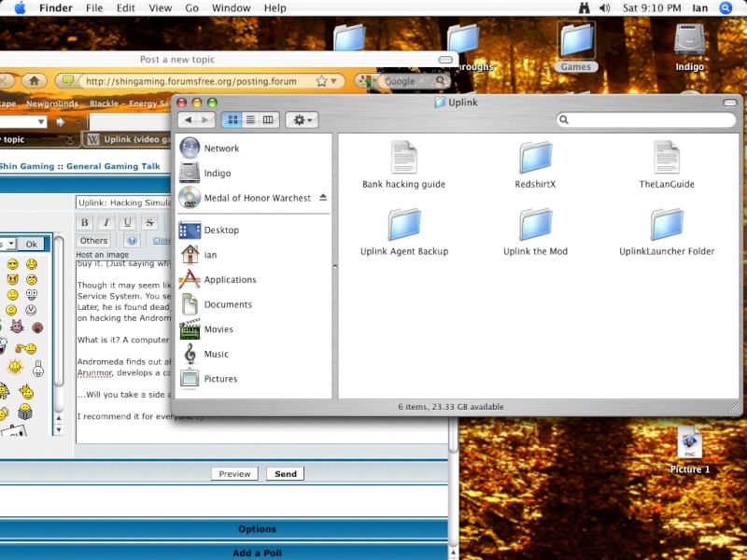
Task: Bookmark page with the star icon
Action: (321, 81)
